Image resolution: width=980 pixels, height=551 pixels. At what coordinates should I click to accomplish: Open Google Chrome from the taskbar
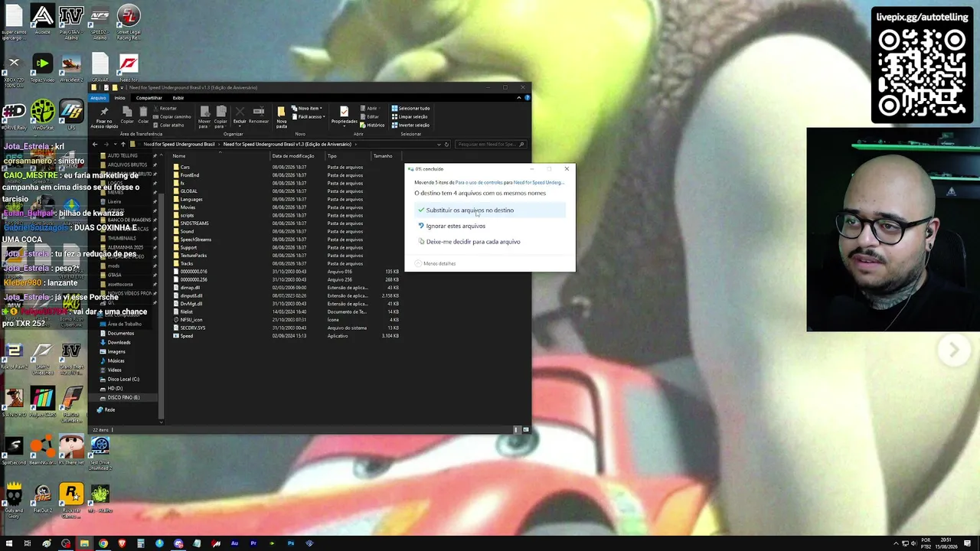click(x=103, y=543)
